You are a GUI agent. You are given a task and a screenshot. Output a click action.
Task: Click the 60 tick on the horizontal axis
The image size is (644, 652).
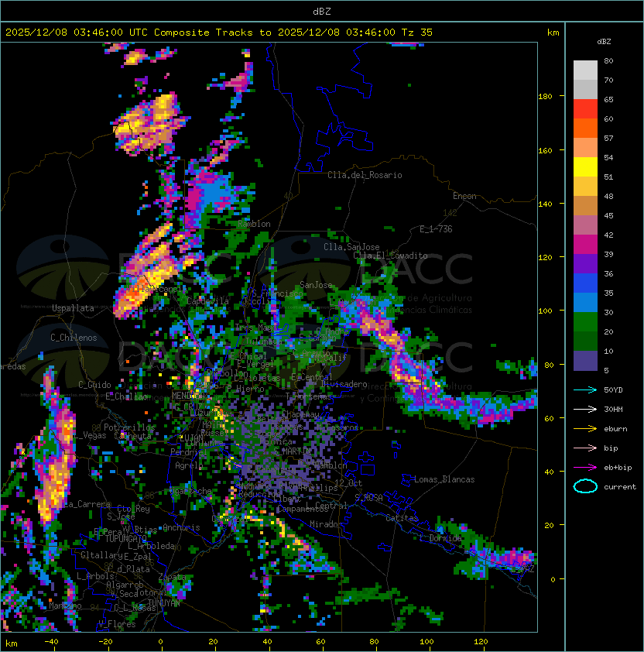coord(320,642)
